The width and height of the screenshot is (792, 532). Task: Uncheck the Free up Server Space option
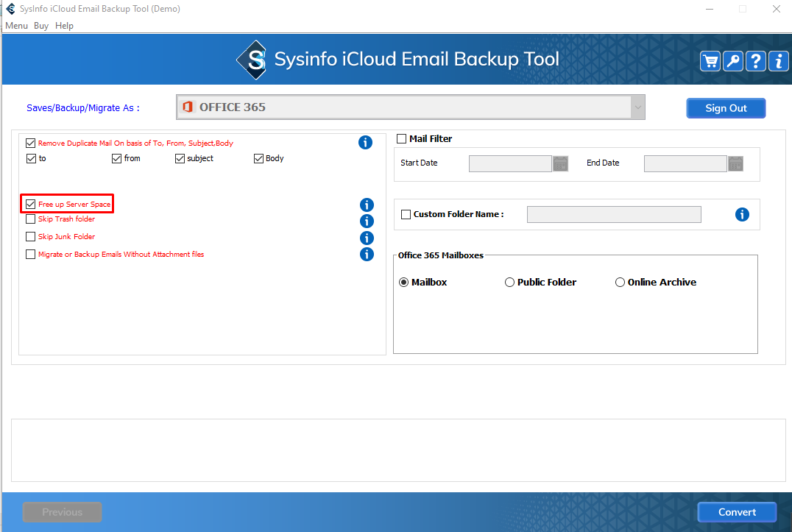pos(30,204)
